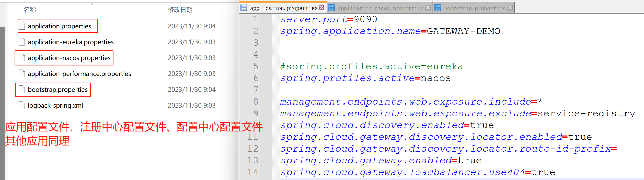
Task: Click the application-performance.properties file icon
Action: (x=22, y=74)
